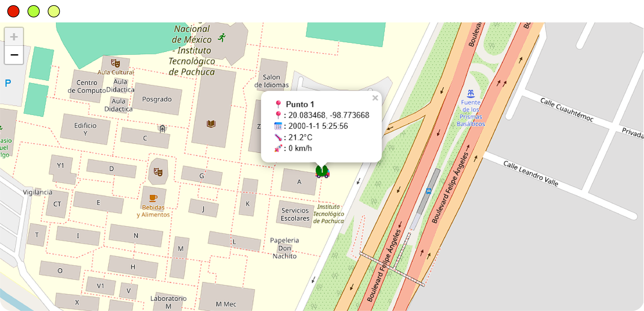Click the theater masks icon at Aula Cultural
The image size is (644, 311).
coord(115,63)
